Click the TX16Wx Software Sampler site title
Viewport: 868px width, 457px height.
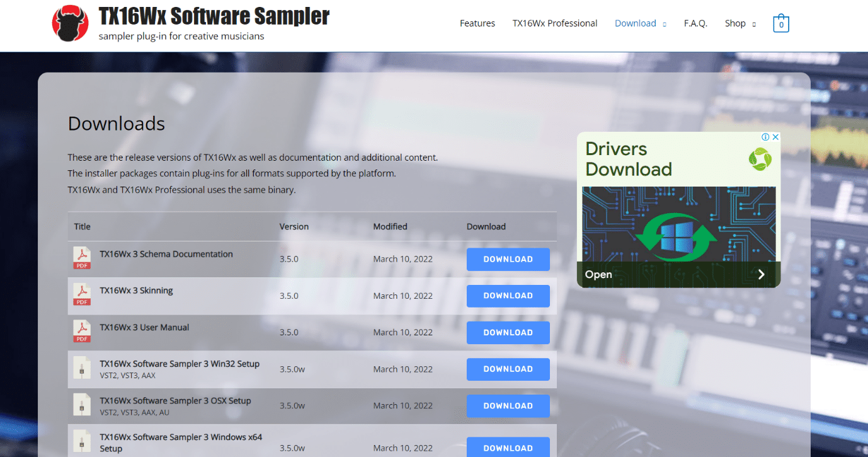click(214, 16)
